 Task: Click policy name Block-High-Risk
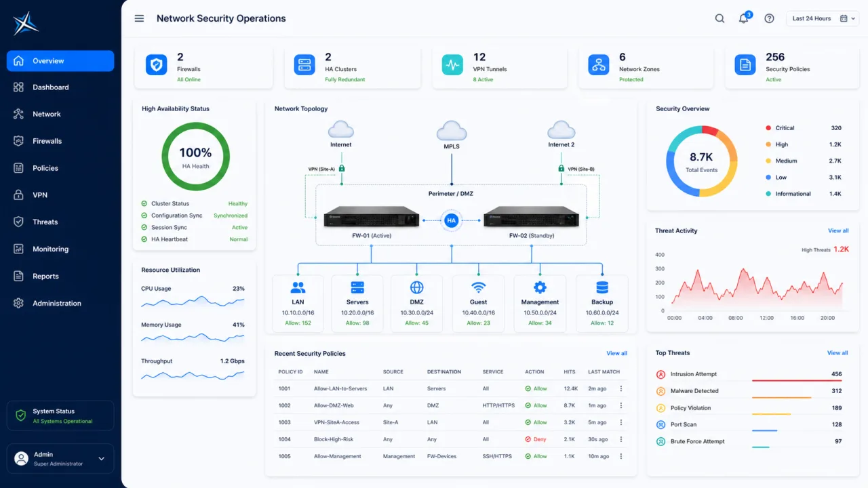[334, 439]
